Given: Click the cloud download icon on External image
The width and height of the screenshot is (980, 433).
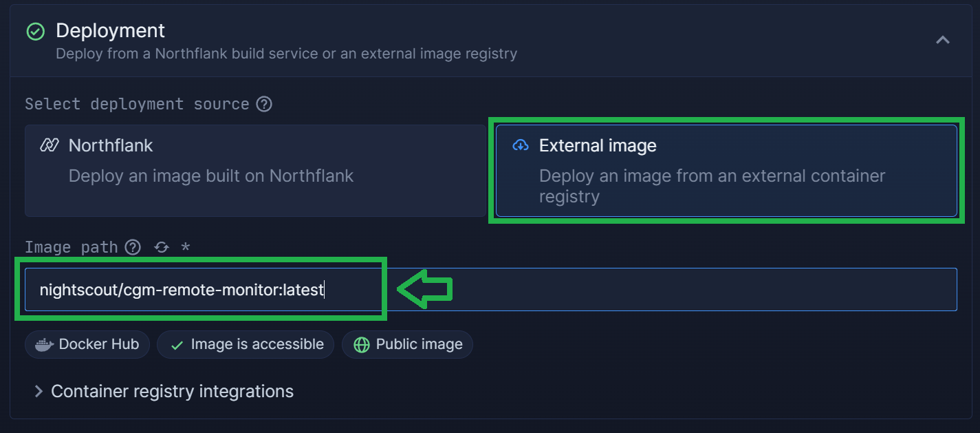Looking at the screenshot, I should (521, 145).
